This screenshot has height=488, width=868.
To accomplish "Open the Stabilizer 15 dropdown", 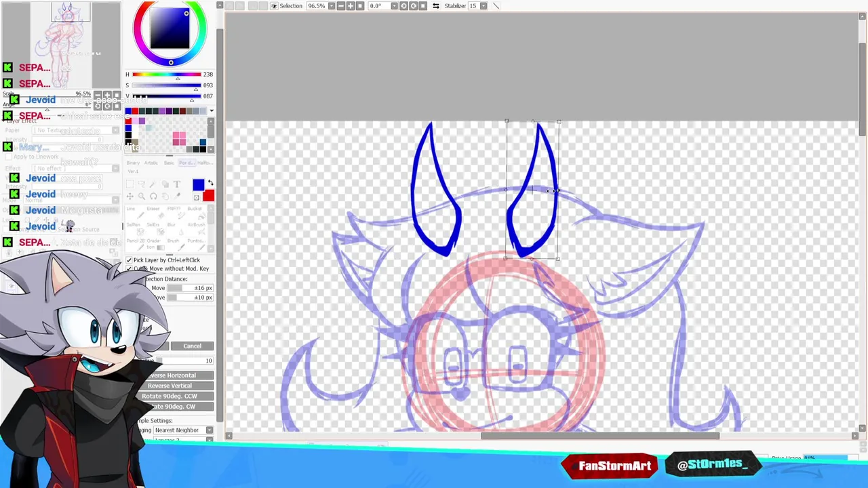I will click(484, 5).
